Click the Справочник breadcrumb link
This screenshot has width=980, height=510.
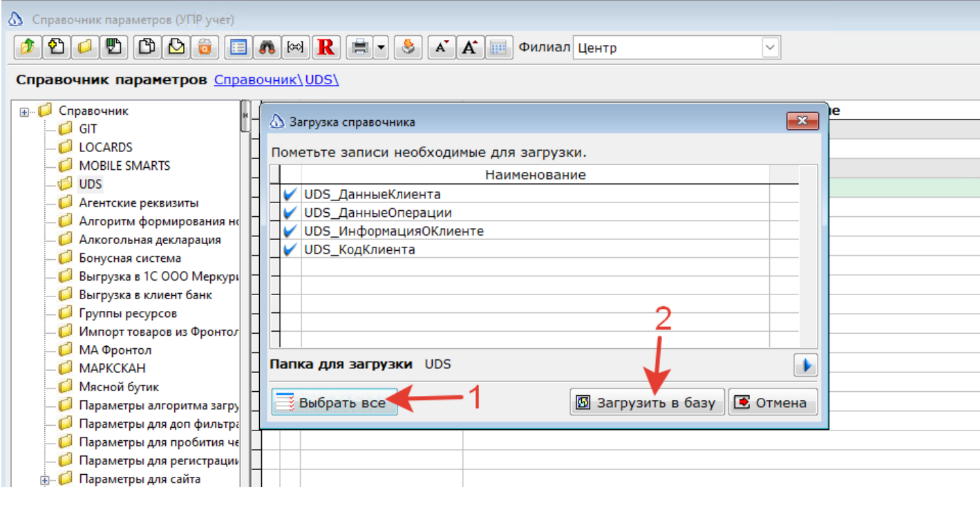point(258,79)
